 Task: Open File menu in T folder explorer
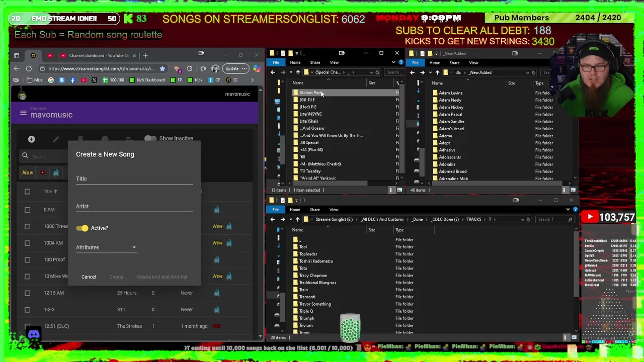click(275, 210)
